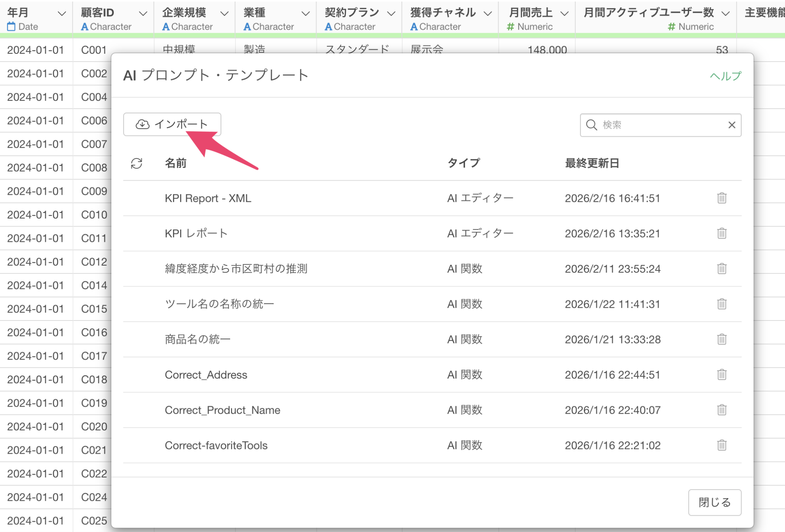Expand the 月間売上 column menu
785x532 pixels.
(x=564, y=14)
